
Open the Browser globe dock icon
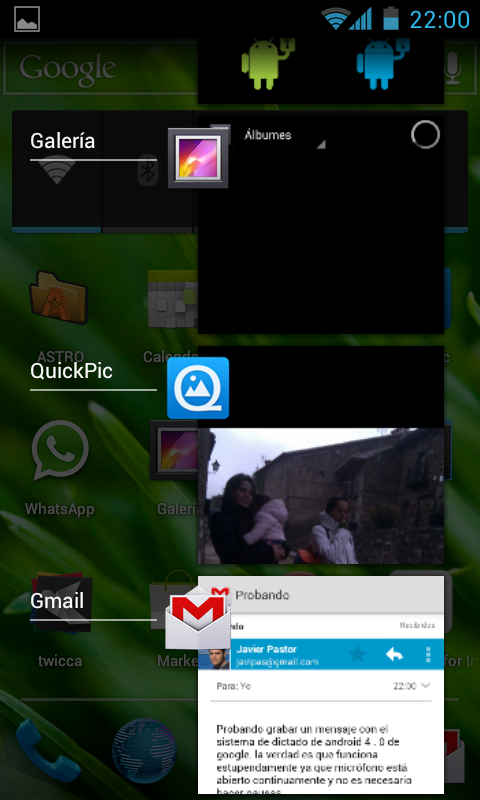click(x=144, y=750)
